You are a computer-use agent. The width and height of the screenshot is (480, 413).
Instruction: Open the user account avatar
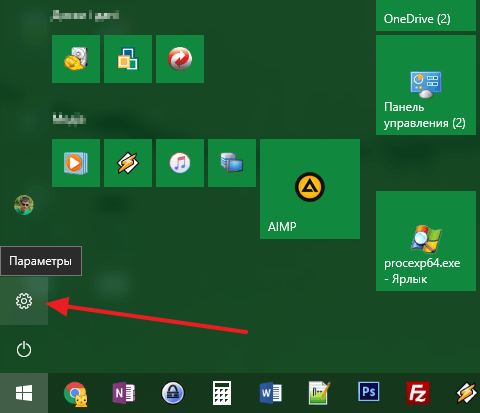[24, 205]
